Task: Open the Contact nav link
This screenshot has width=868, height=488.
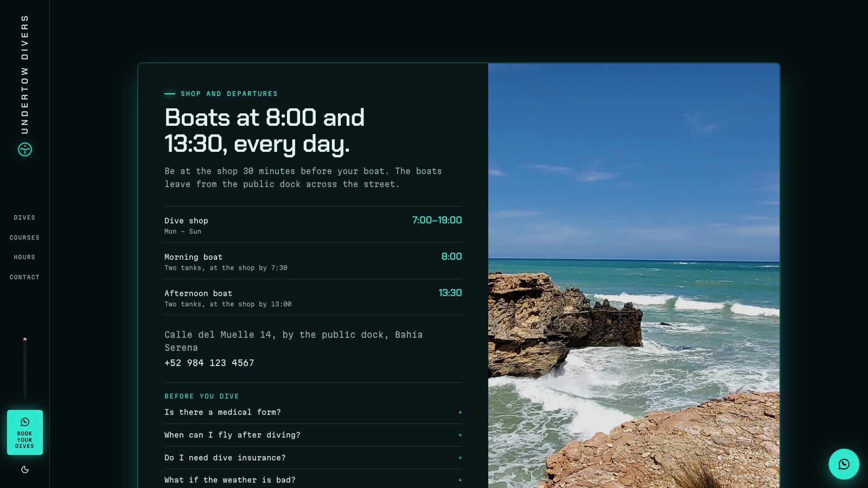Action: coord(24,277)
